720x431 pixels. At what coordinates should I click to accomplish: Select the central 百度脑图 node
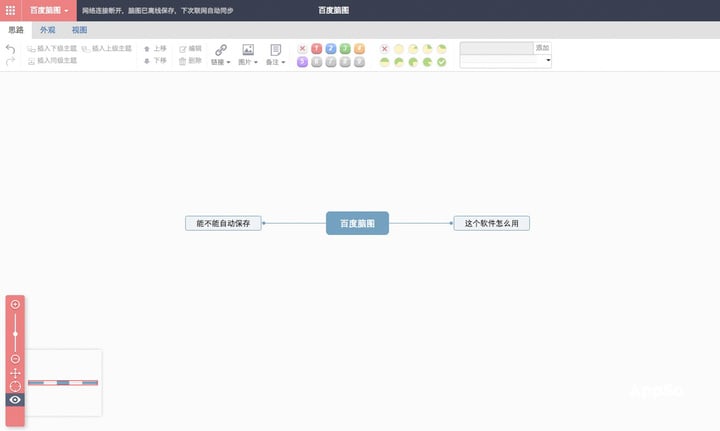pos(357,223)
